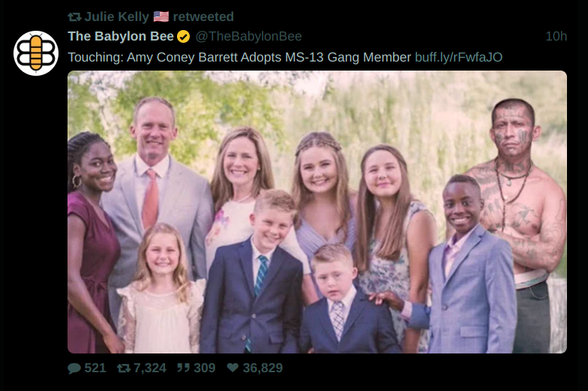This screenshot has height=391, width=588.
Task: Click the 521 replies count
Action: (95, 368)
